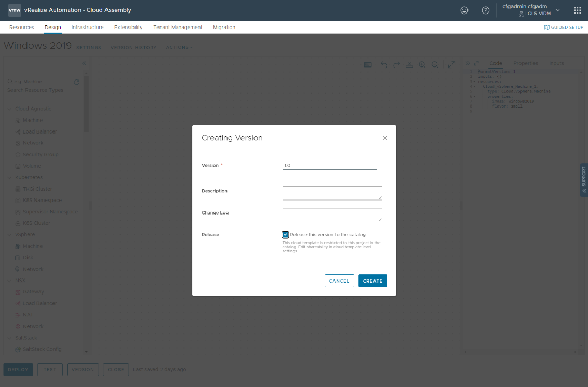Collapse the resource types panel with the double chevron
The image size is (588, 387).
[x=84, y=63]
